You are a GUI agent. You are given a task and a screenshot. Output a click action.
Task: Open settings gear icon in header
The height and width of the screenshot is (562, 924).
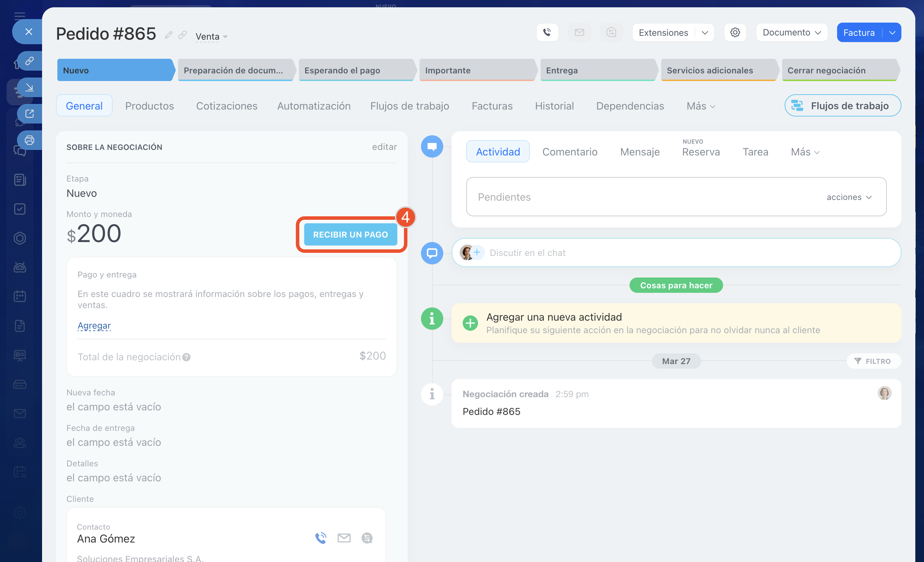tap(735, 33)
